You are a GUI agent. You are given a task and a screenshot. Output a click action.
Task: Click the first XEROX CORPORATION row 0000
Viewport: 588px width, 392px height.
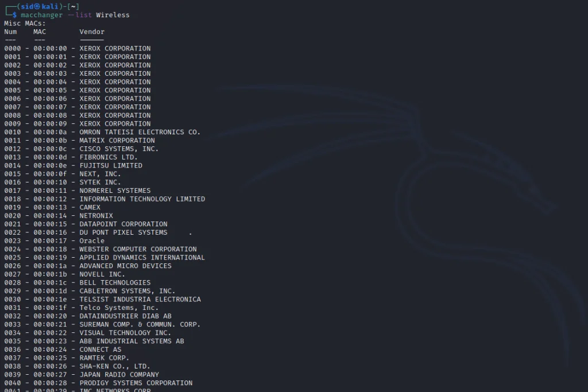[78, 48]
